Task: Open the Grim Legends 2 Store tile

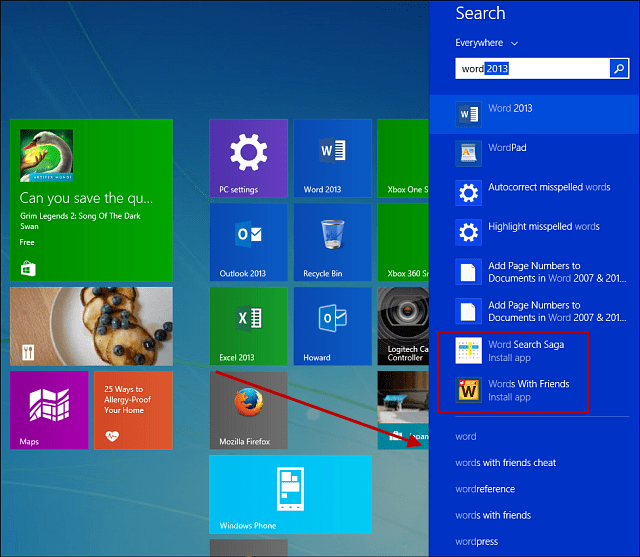Action: pyautogui.click(x=91, y=200)
